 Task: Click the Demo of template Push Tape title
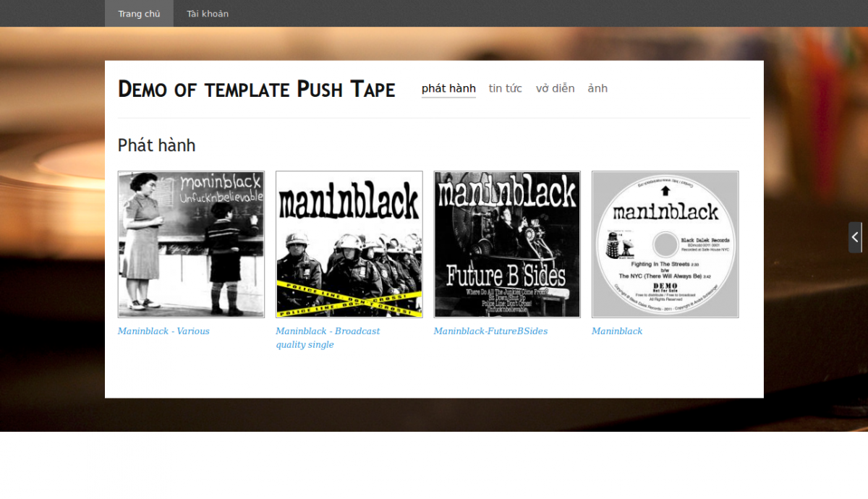point(257,89)
